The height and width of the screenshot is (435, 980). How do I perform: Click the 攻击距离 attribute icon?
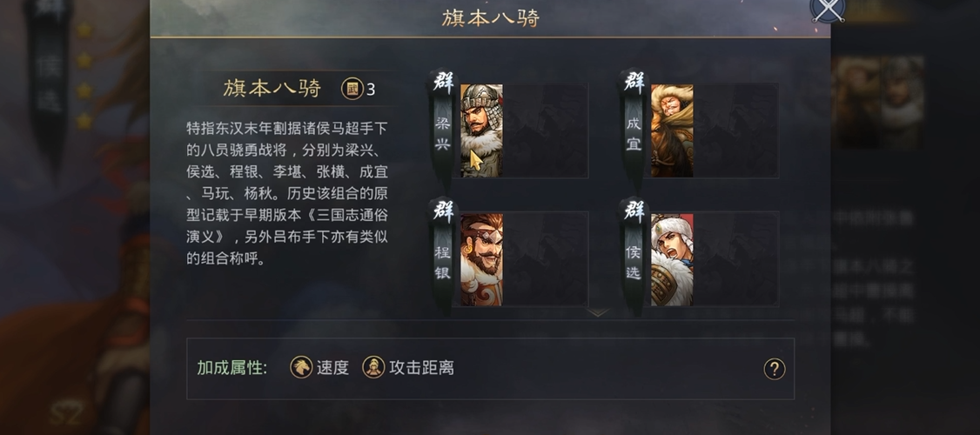[373, 367]
